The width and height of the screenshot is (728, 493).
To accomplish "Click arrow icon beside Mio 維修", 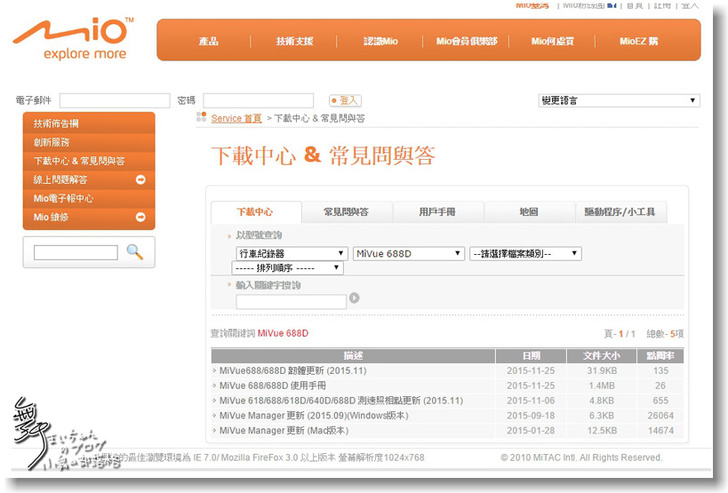I will click(x=140, y=217).
